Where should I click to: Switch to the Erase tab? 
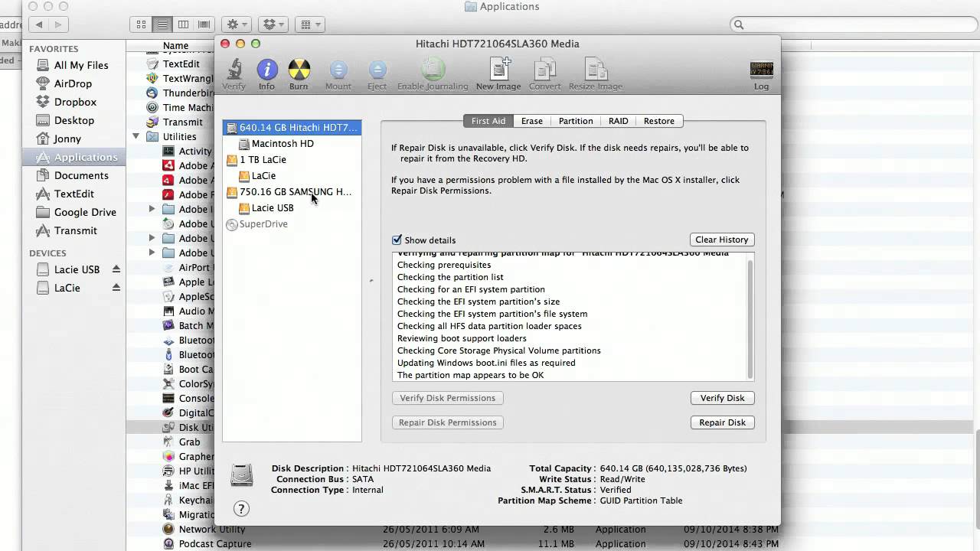(x=532, y=121)
